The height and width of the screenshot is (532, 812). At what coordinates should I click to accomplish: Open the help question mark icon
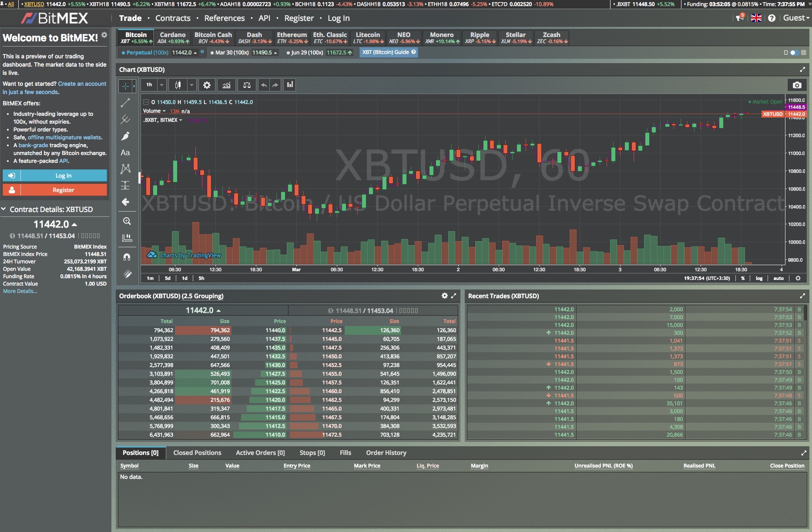click(772, 18)
